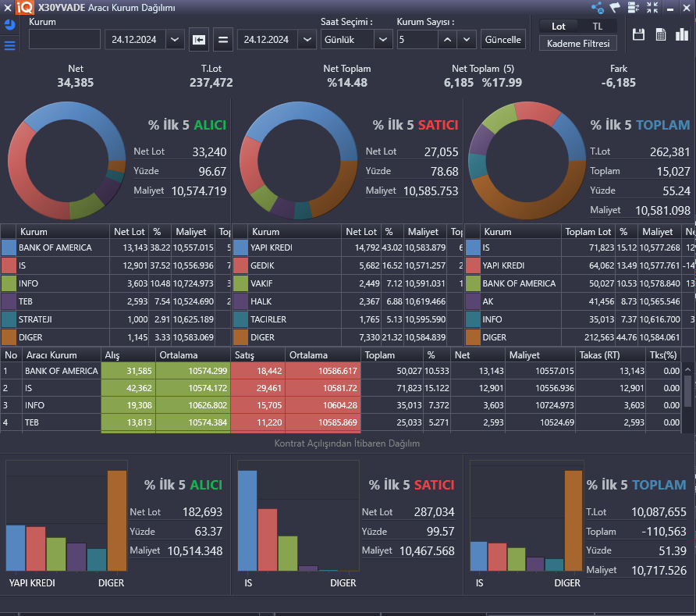Open the pie chart view icon
Image resolution: width=696 pixels, height=616 pixels.
pos(9,25)
